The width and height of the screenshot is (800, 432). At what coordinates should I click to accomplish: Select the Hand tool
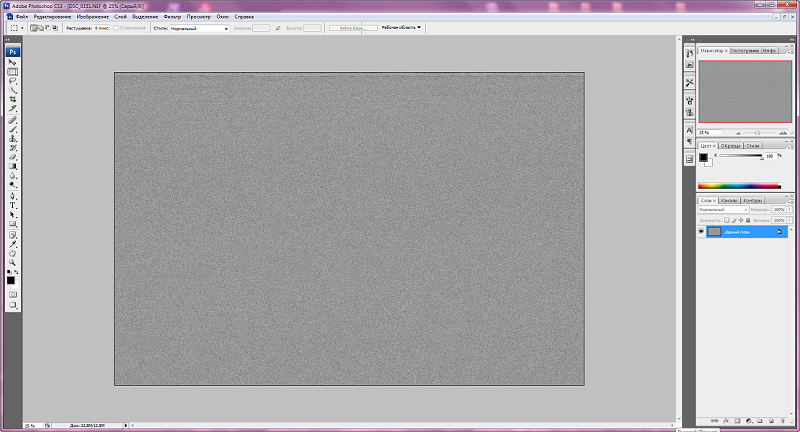point(13,253)
